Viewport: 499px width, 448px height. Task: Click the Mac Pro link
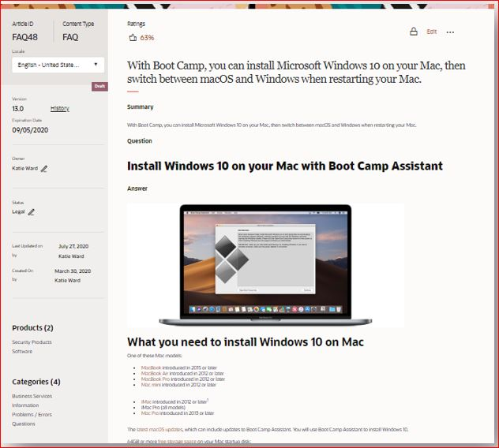coord(149,413)
